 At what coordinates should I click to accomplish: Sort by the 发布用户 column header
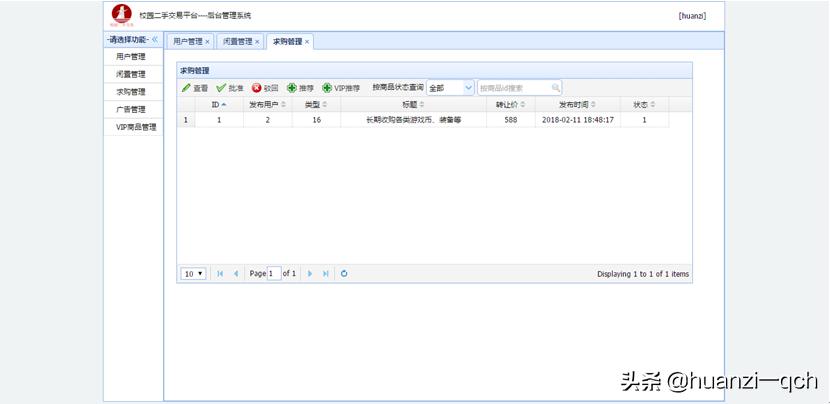[267, 105]
